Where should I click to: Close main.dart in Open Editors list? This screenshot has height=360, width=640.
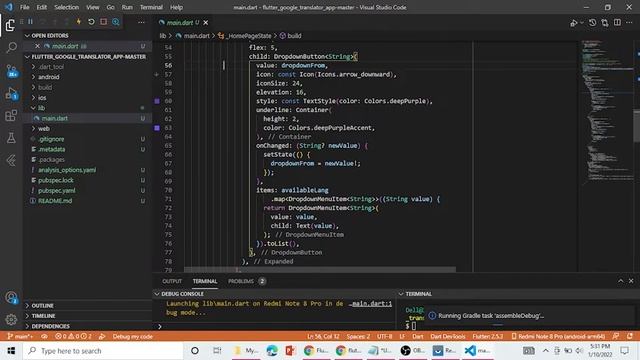tap(37, 46)
